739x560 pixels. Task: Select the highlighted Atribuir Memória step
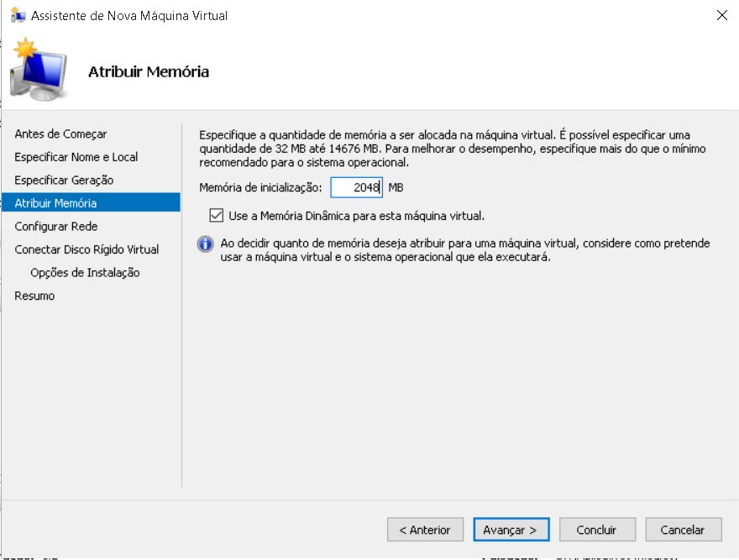pos(91,202)
